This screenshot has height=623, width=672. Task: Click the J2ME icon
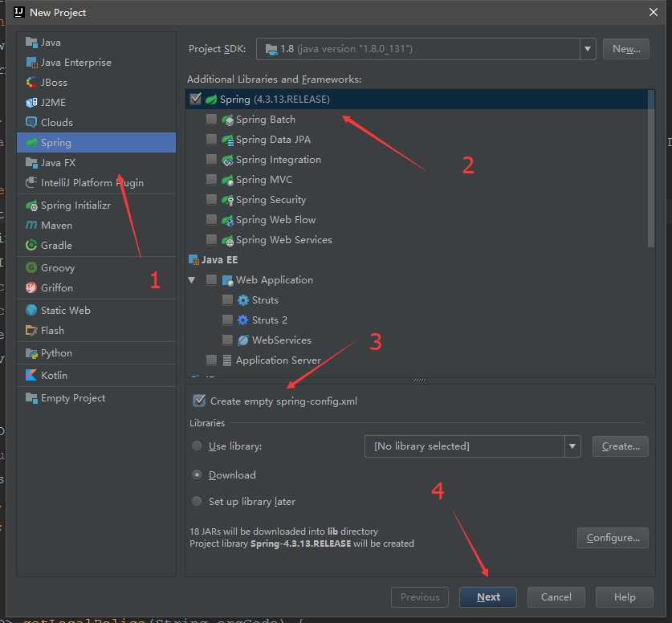click(x=31, y=103)
